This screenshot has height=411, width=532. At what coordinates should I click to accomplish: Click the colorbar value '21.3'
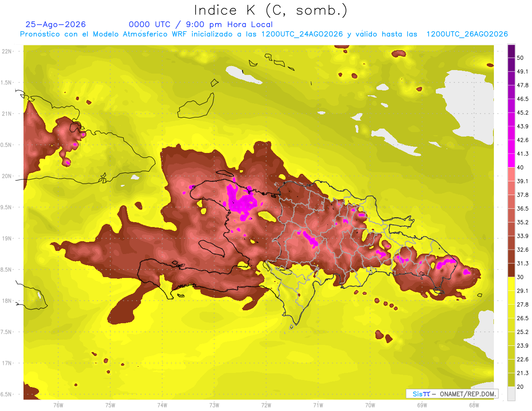point(522,372)
